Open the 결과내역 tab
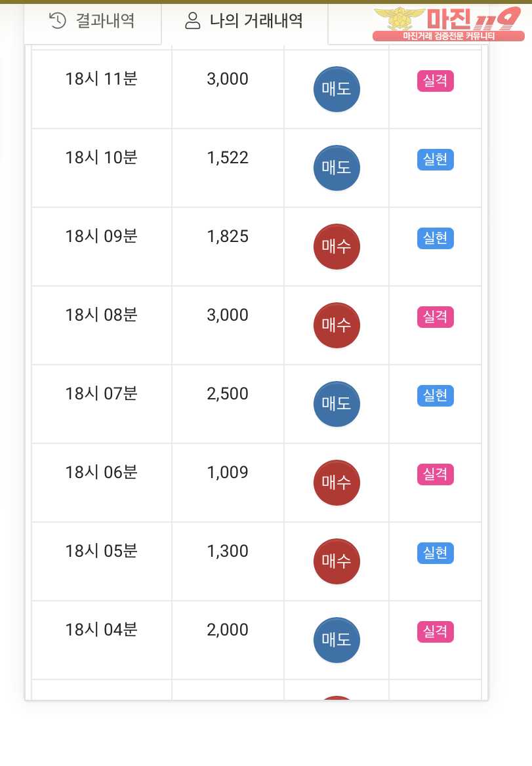Image resolution: width=532 pixels, height=766 pixels. pos(92,22)
